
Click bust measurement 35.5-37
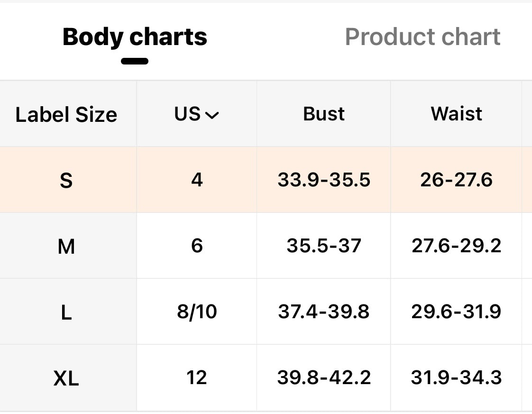point(324,246)
